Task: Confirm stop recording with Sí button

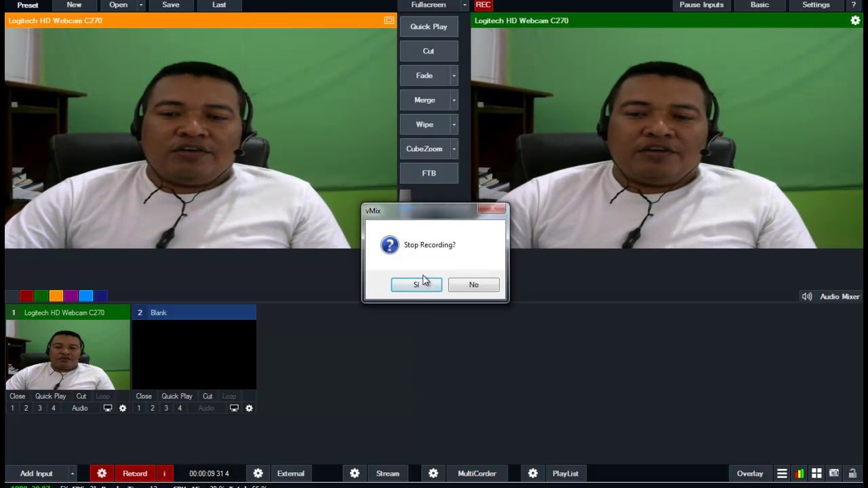Action: click(416, 285)
